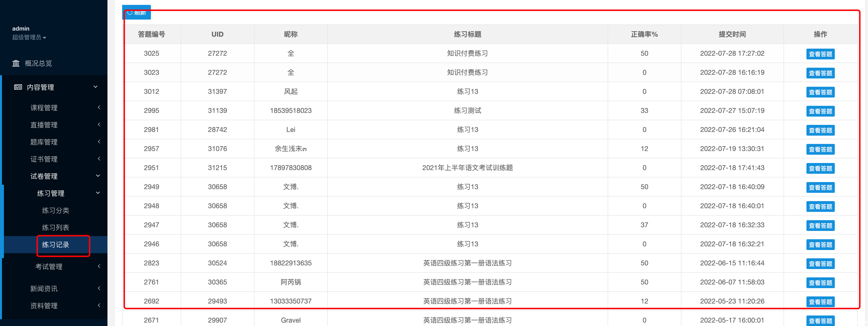Click the content management newspaper icon

(18, 87)
